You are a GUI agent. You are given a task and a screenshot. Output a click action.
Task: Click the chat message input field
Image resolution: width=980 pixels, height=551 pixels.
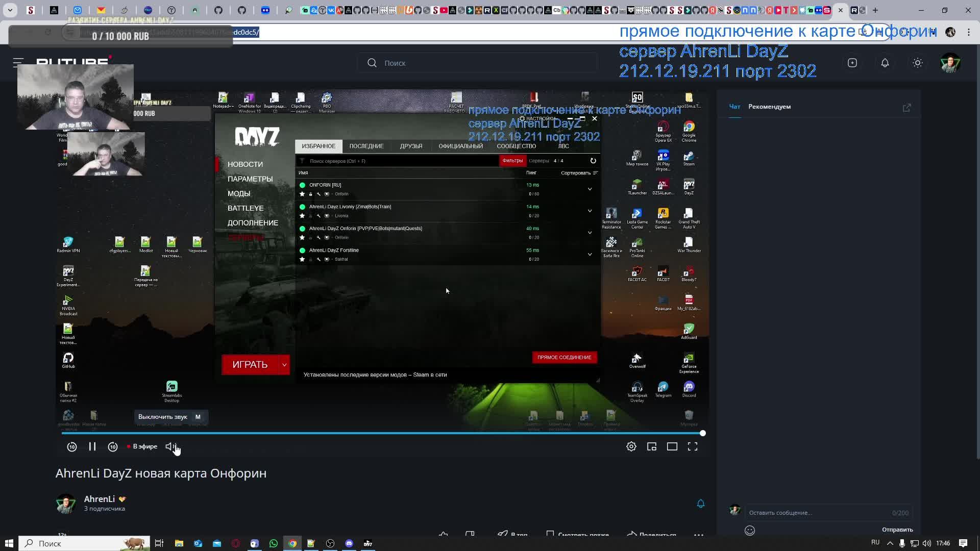pyautogui.click(x=828, y=513)
